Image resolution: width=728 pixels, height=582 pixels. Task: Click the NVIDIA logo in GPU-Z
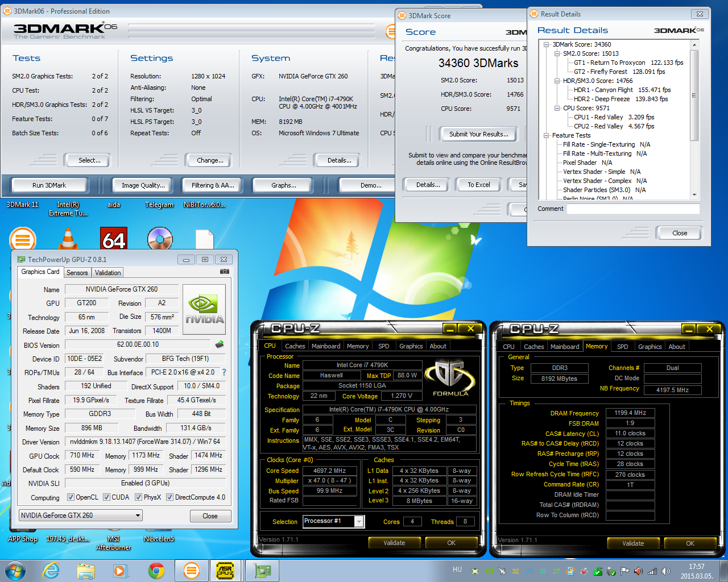click(204, 310)
